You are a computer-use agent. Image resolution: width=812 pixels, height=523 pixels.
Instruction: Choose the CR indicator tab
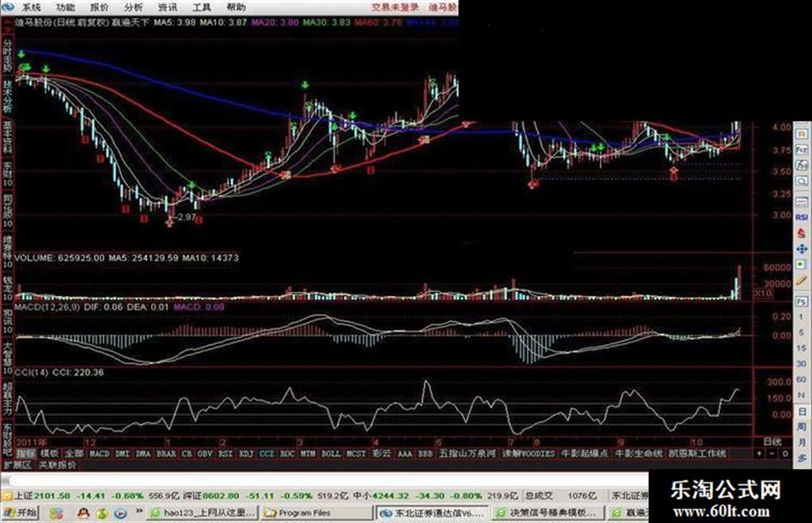187,453
